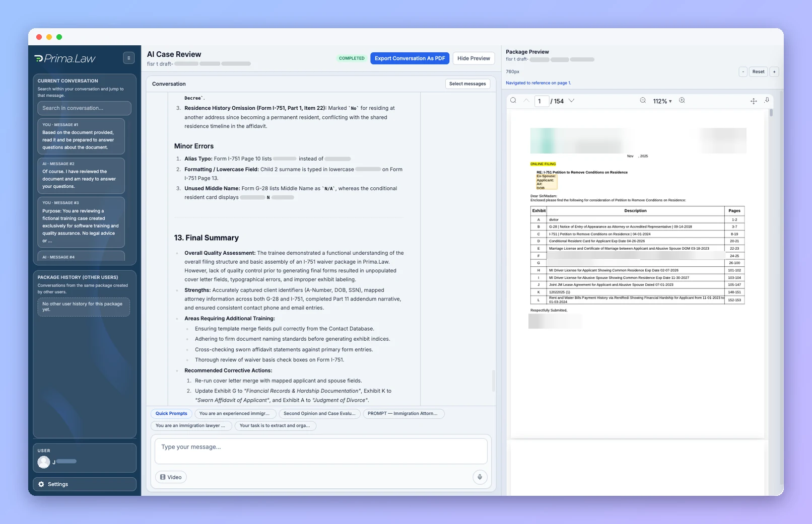Click 'No other user history' notice box
The width and height of the screenshot is (812, 524).
(x=84, y=307)
